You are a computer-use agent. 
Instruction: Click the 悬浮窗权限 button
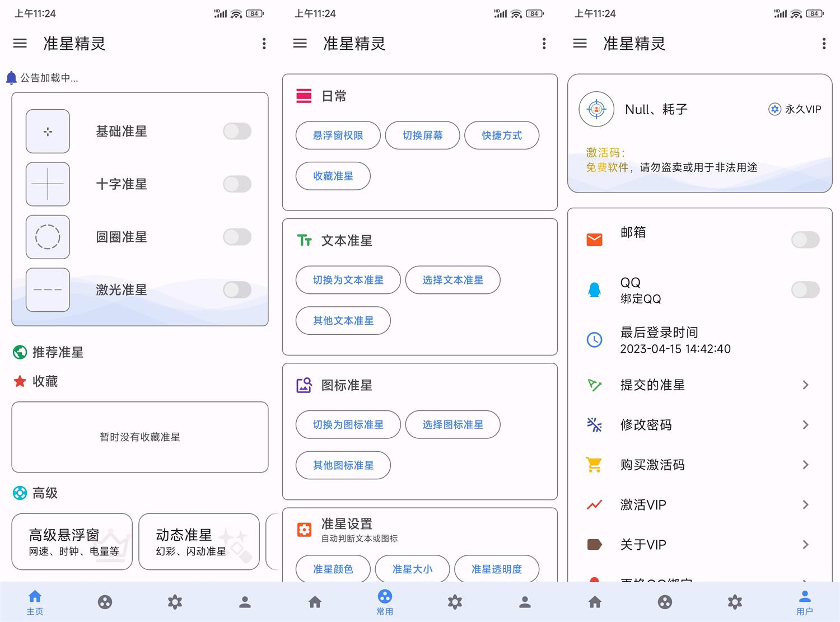[338, 135]
